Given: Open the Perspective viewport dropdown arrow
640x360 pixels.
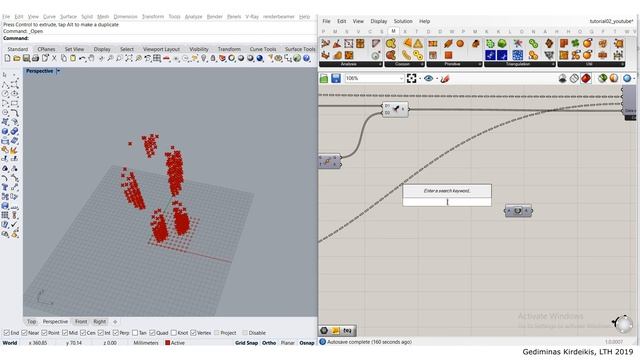Looking at the screenshot, I should coord(58,71).
